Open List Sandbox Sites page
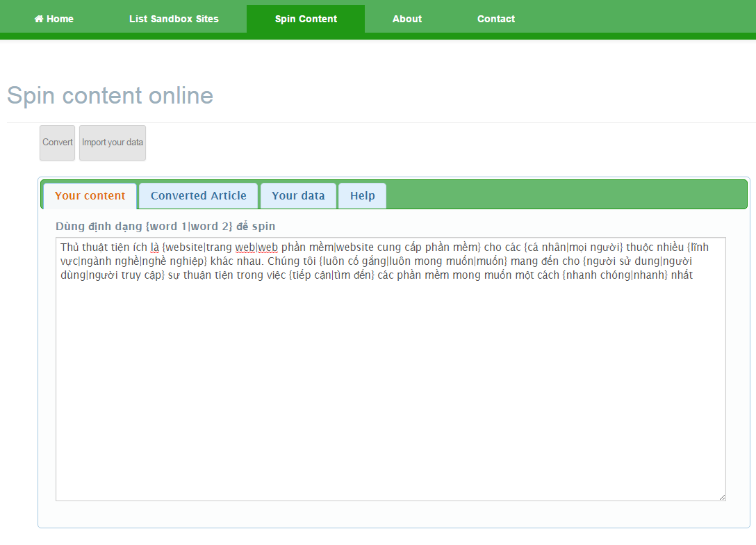 [x=174, y=19]
